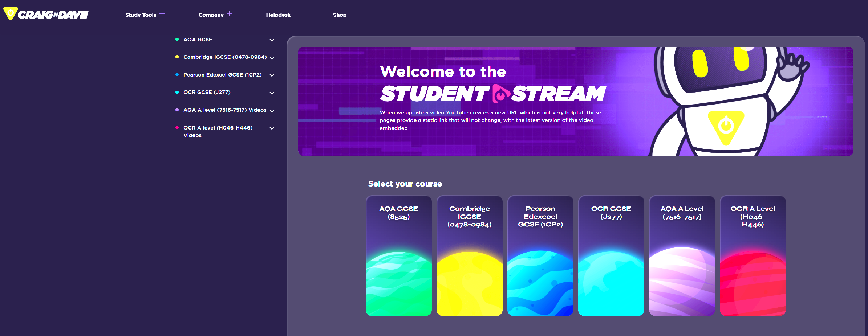Image resolution: width=868 pixels, height=336 pixels.
Task: Expand AQA A level Videos chevron
Action: (x=272, y=111)
